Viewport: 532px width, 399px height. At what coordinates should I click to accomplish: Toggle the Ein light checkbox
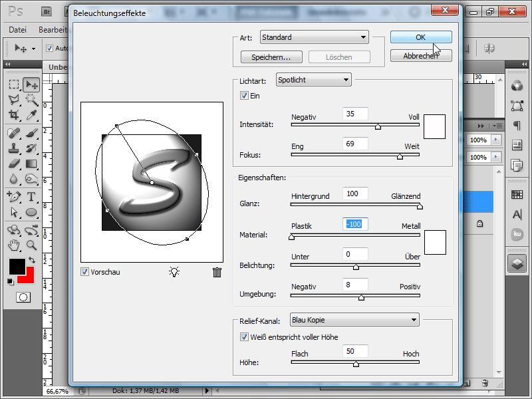244,95
